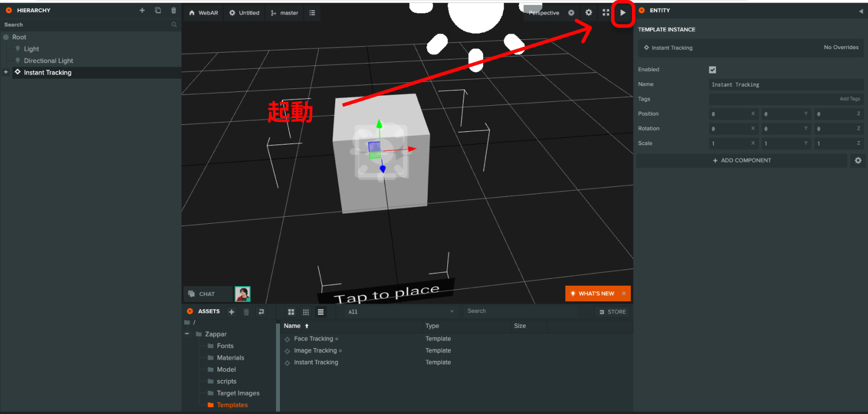Viewport: 868px width, 414px height.
Task: Open the Chat panel
Action: tap(208, 294)
